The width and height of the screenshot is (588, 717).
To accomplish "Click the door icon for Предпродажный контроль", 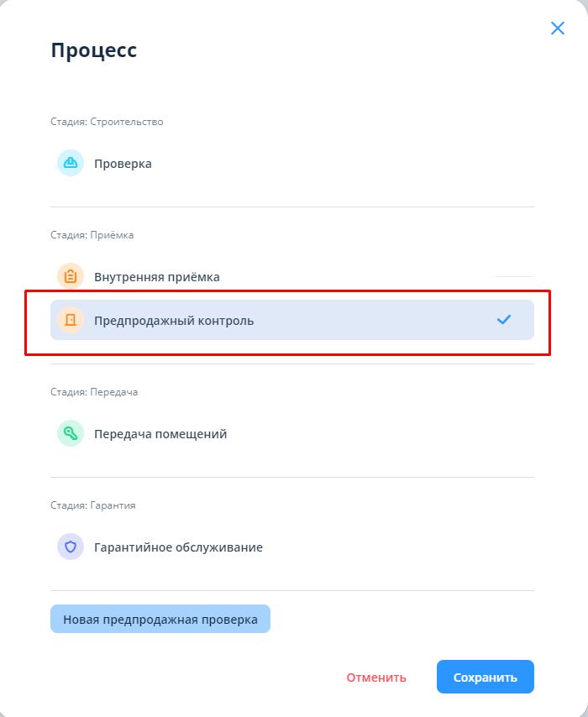I will [x=71, y=320].
